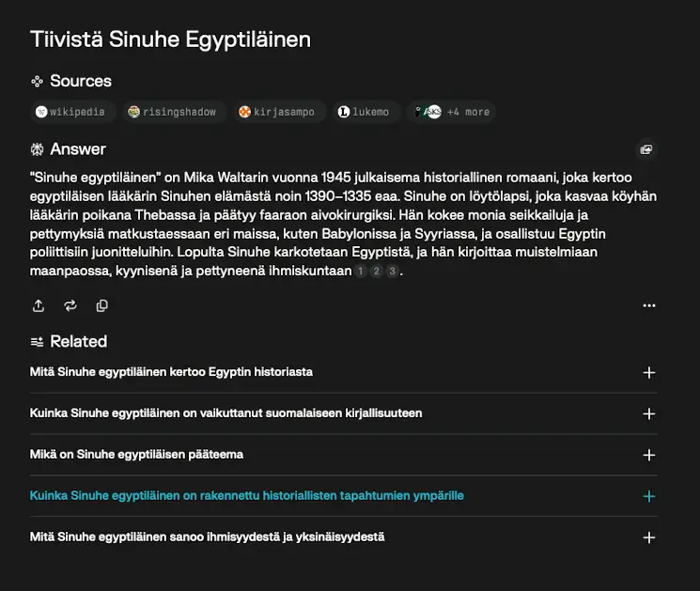Select highlighted question about historiallisten tapahtumien ympärille
Screen dimensions: 700x591
247,495
